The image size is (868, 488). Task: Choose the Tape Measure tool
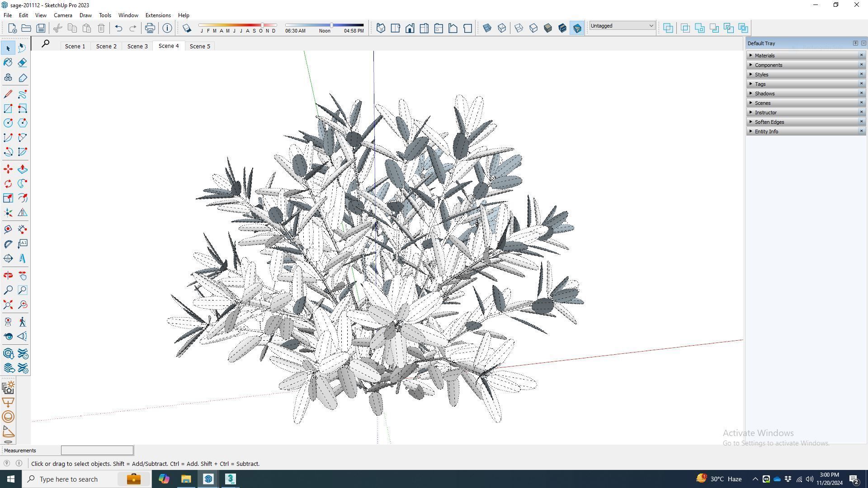[8, 229]
